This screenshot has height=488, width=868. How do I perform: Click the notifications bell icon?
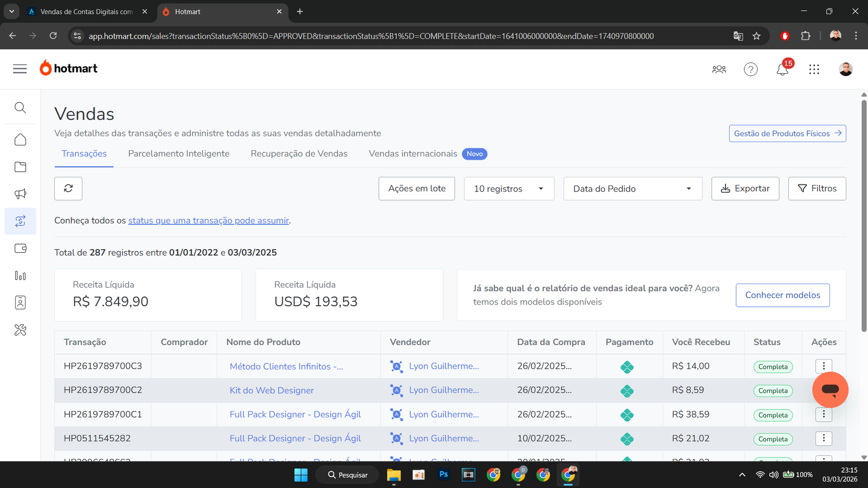tap(782, 69)
